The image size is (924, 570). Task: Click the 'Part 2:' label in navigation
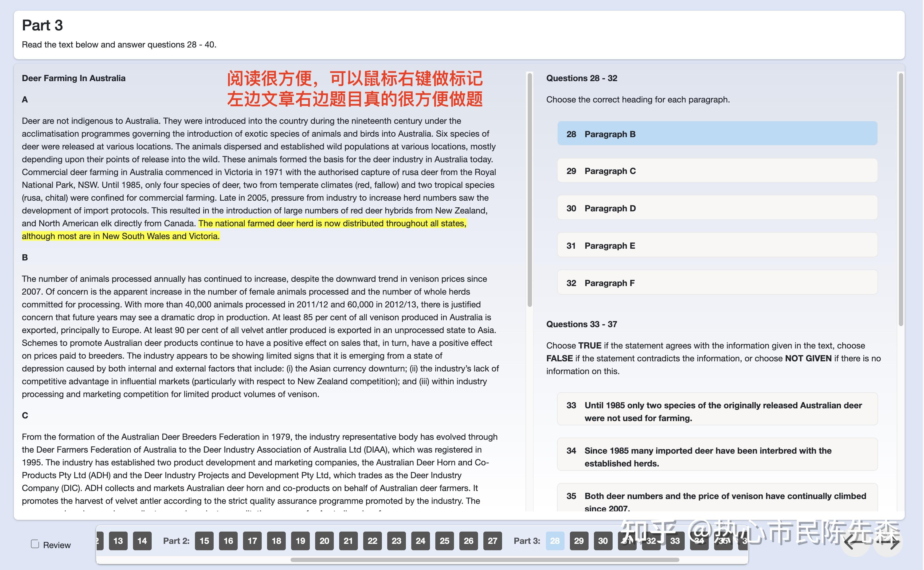coord(176,541)
